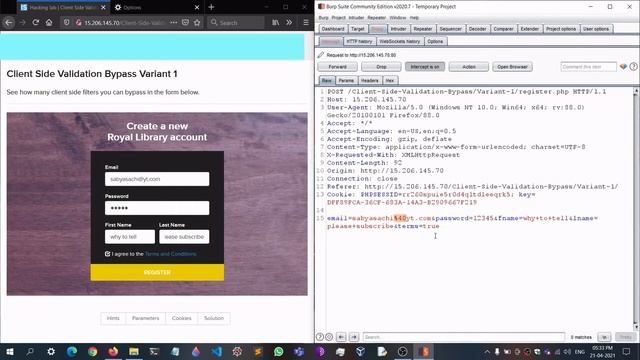Switch to the Dashboard tab

point(333,29)
